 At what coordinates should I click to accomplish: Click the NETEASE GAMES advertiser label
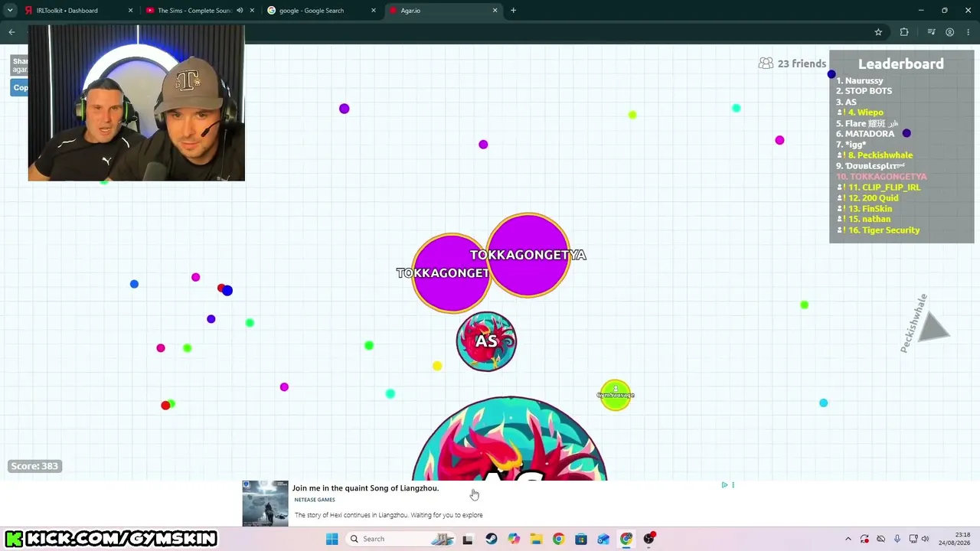click(x=315, y=500)
